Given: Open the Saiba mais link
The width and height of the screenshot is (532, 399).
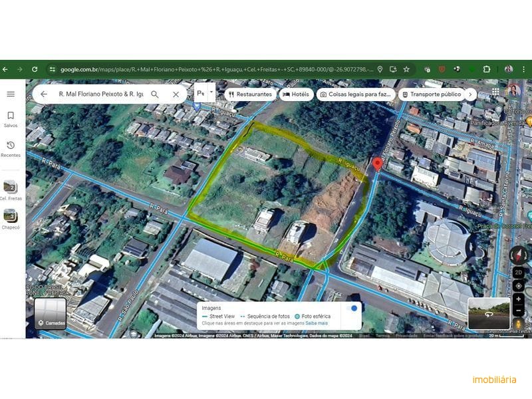Looking at the screenshot, I should point(317,323).
